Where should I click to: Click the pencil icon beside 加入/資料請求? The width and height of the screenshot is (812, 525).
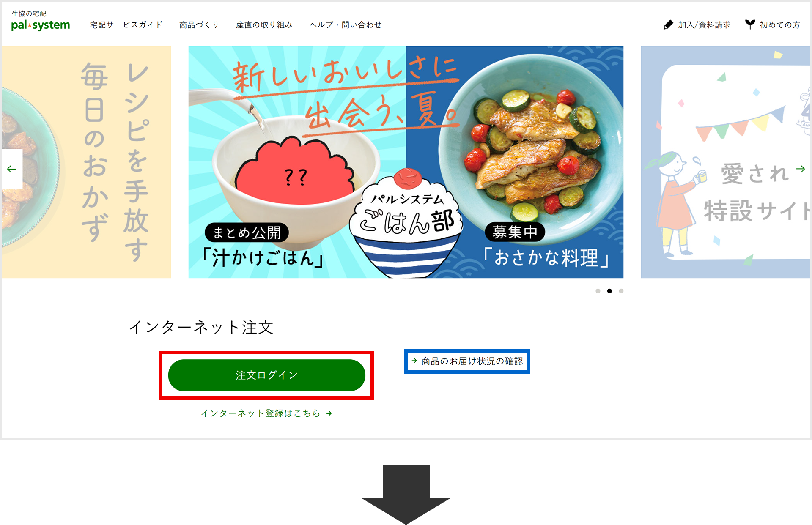pyautogui.click(x=668, y=25)
